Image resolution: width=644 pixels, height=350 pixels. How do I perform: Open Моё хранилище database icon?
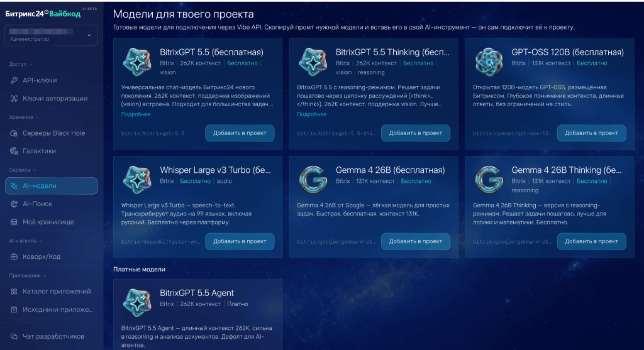click(14, 222)
